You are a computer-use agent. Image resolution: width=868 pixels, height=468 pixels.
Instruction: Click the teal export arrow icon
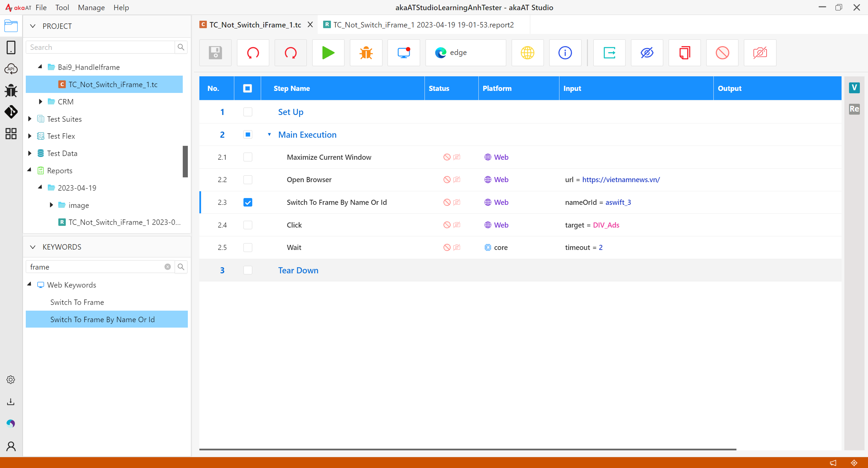(609, 53)
